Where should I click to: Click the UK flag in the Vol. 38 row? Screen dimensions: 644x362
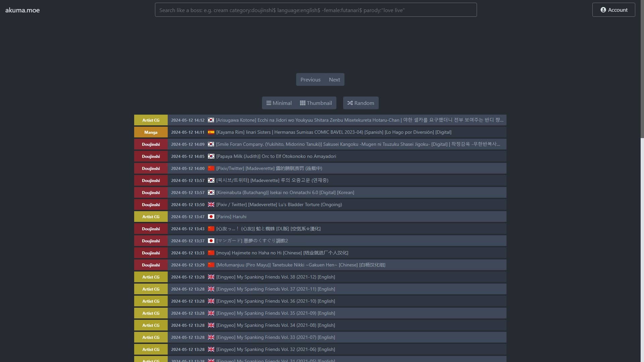pos(211,277)
